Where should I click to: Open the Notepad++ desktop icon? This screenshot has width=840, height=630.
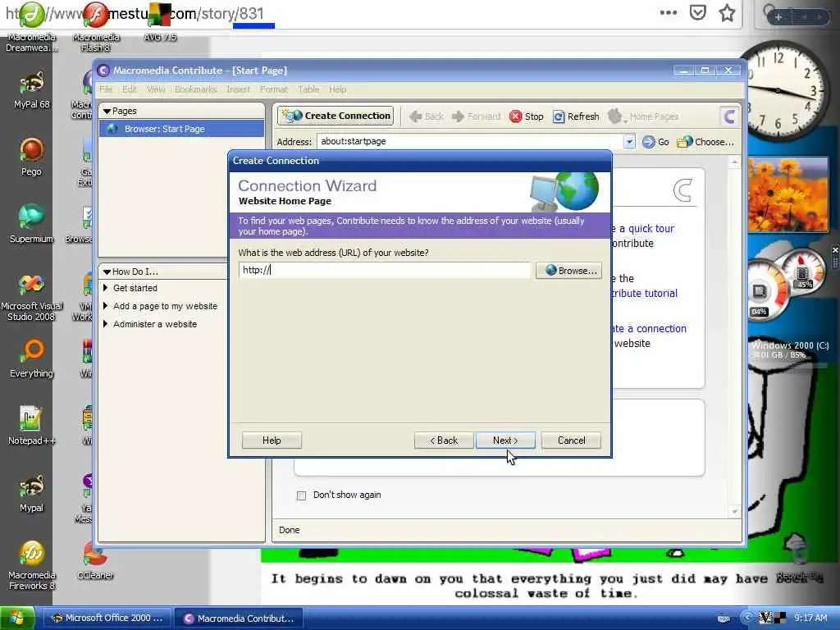31,427
